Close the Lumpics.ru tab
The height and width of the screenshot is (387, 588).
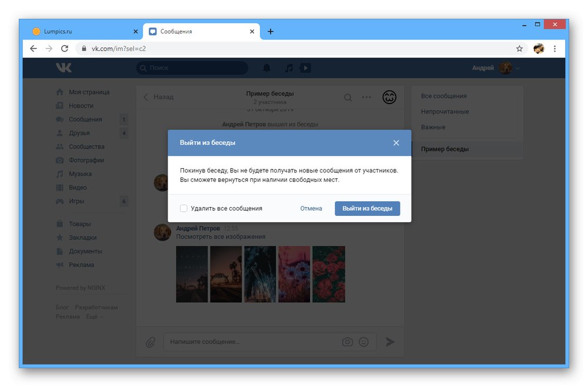[136, 32]
